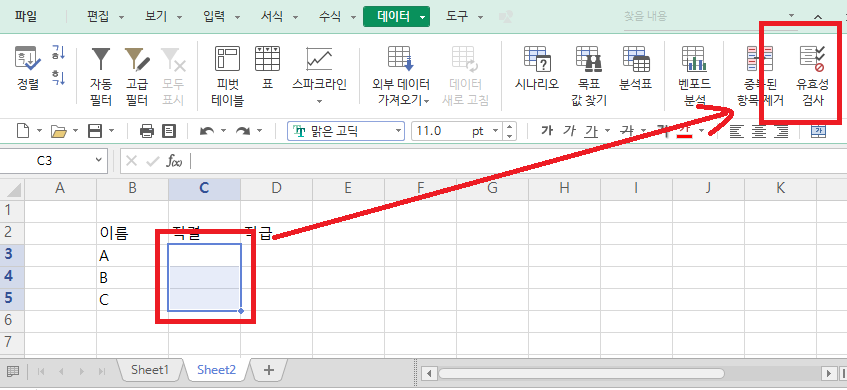
Task: Open the font name 맑은 고딕 dropdown
Action: [399, 131]
